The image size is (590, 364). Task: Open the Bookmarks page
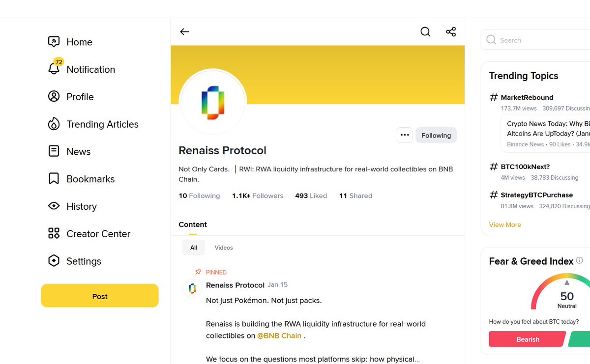pos(90,179)
